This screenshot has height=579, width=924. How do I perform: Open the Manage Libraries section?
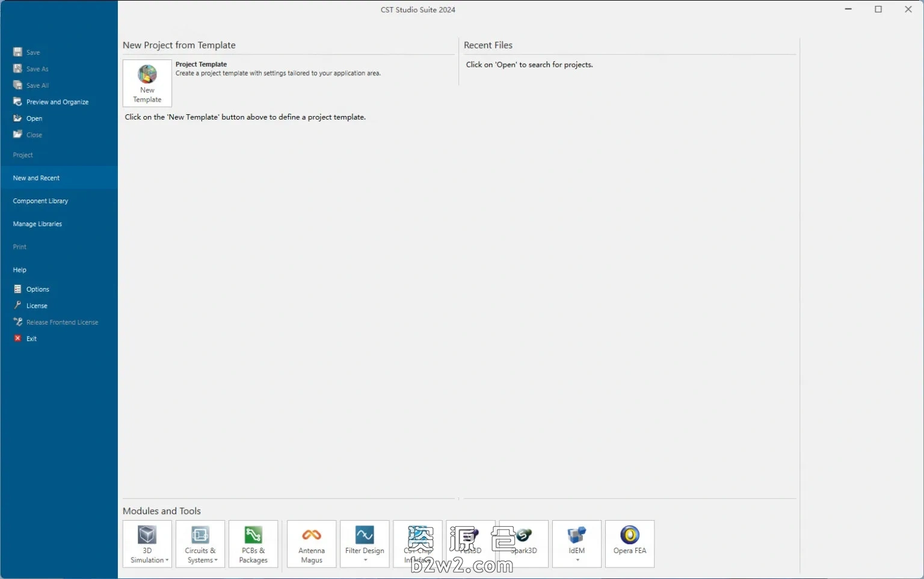[37, 224]
